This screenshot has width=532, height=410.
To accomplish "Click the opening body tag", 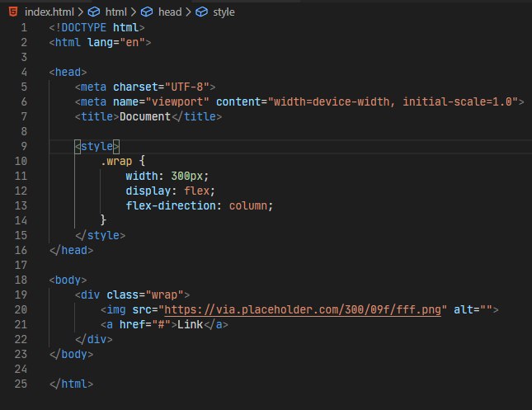I will click(68, 280).
